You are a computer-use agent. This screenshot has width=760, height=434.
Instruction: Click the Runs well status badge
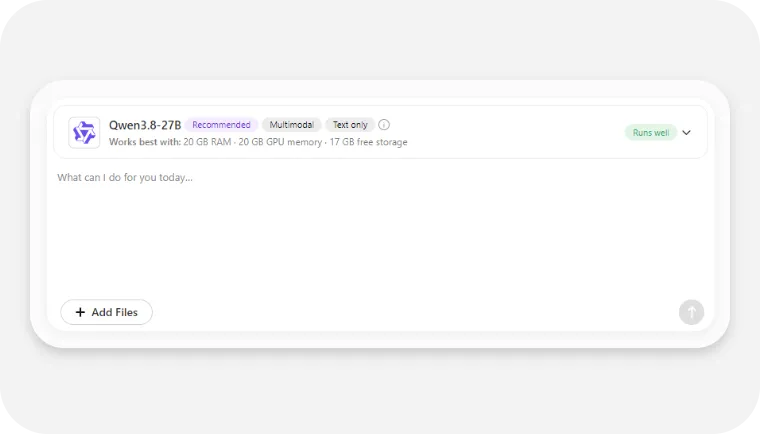pos(650,132)
